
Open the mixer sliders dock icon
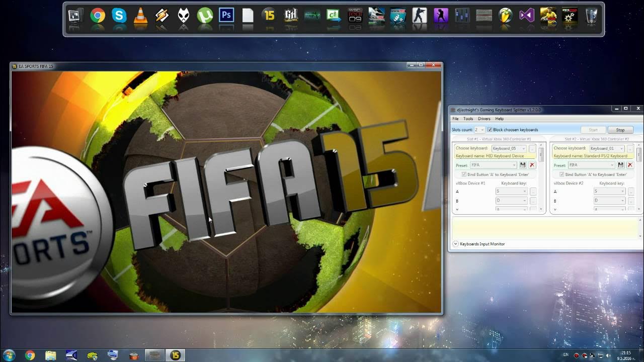[x=462, y=16]
